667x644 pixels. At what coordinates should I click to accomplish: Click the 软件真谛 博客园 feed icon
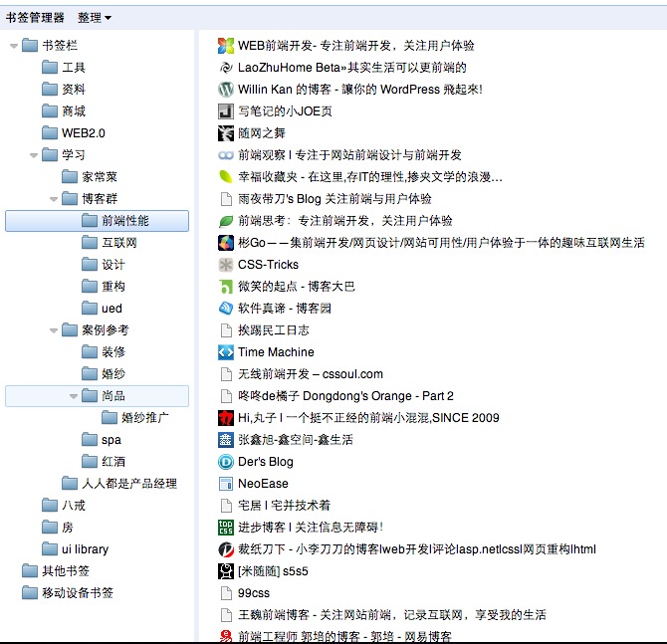[x=226, y=309]
